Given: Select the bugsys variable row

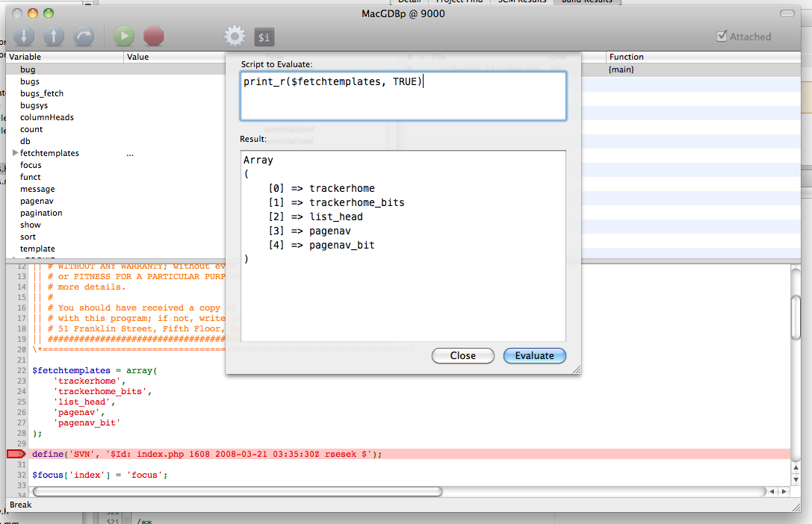Looking at the screenshot, I should (x=116, y=105).
